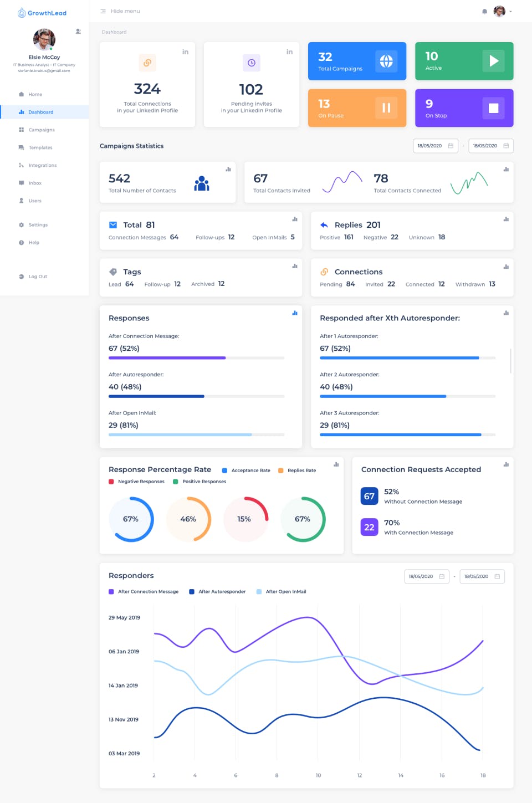Toggle Negative Responses legend item

pos(137,482)
